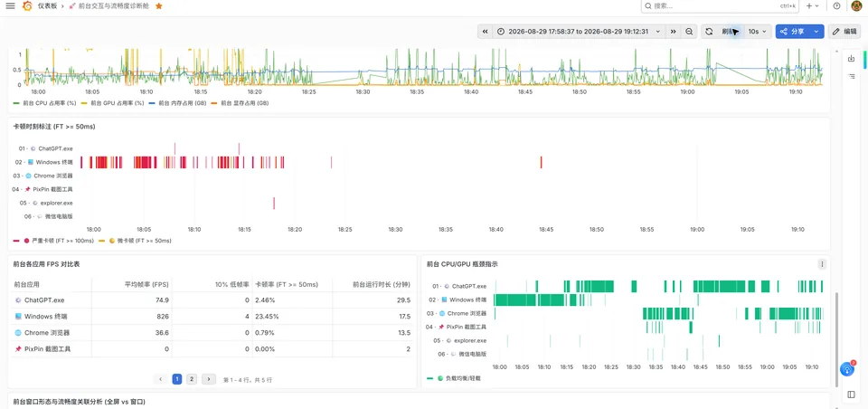
Task: Click the Grafana logo
Action: [27, 5]
